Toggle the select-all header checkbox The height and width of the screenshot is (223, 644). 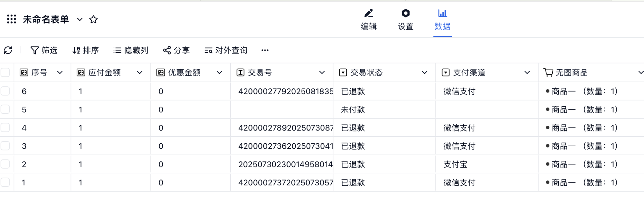point(5,73)
